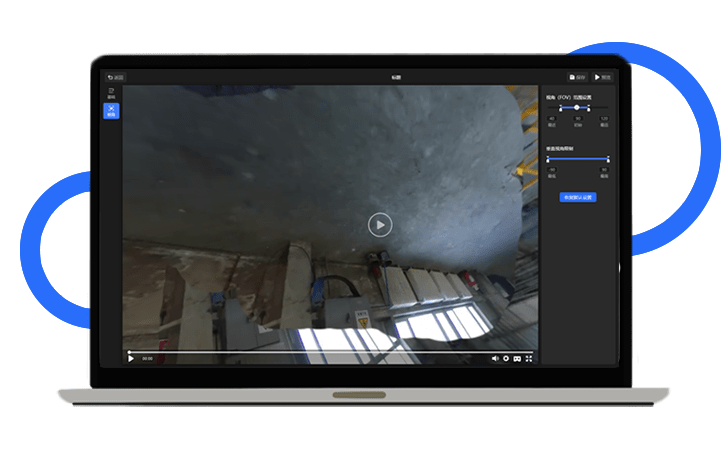Image resolution: width=728 pixels, height=460 pixels.
Task: Enter fullscreen with the expand icon
Action: 529,358
